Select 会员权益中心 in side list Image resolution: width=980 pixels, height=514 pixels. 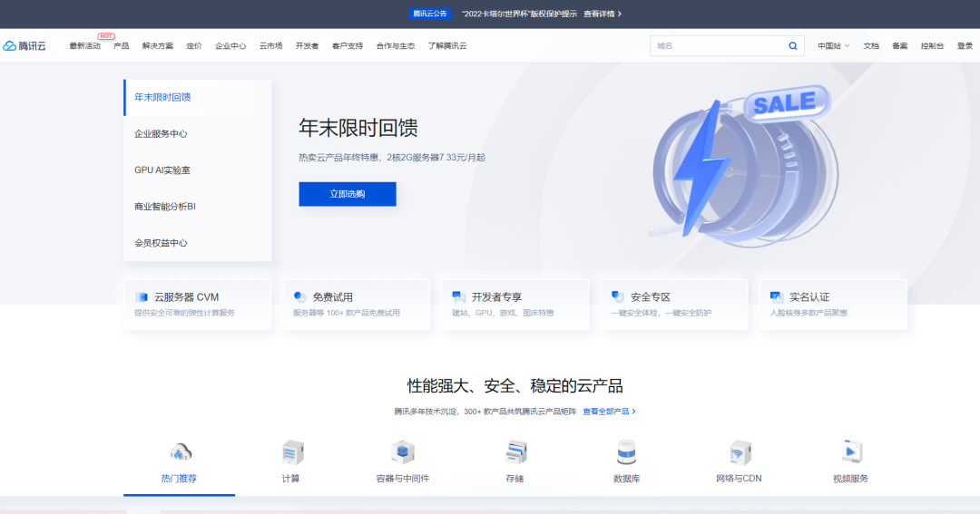(198, 242)
